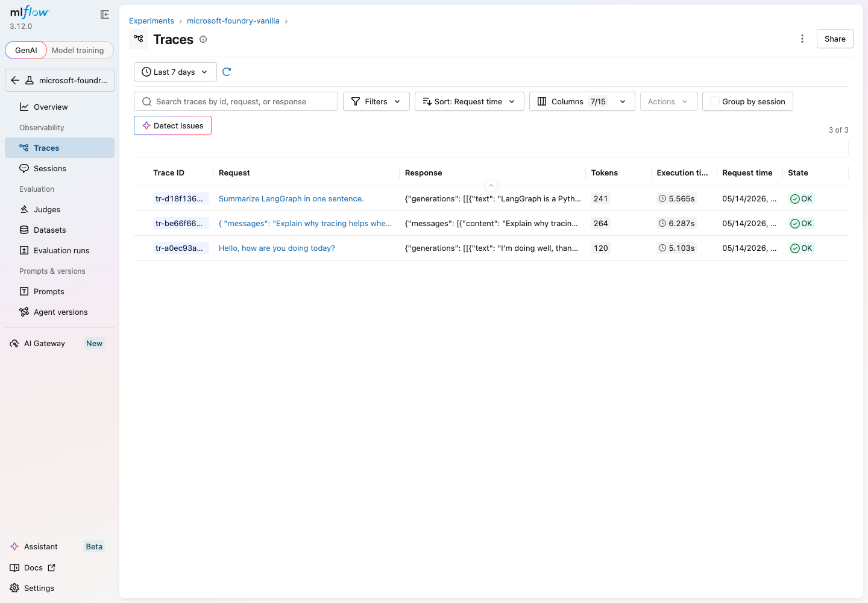Click the Tokens column header
This screenshot has height=603, width=868.
coord(605,172)
